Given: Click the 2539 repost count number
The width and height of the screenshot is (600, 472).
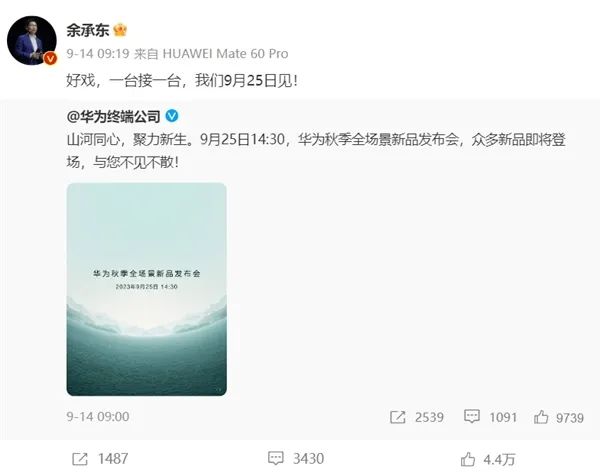Looking at the screenshot, I should click(429, 417).
